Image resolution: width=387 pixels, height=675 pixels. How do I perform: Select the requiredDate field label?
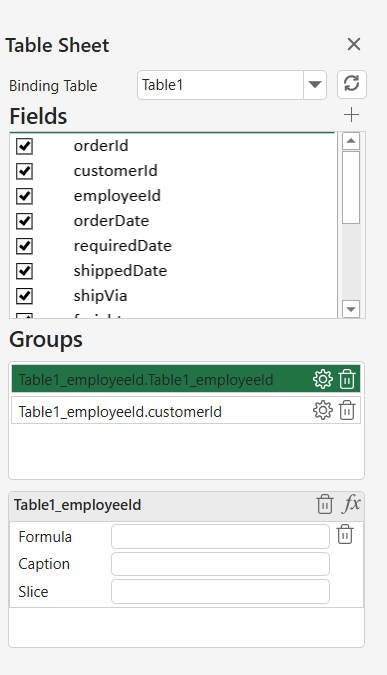tap(122, 246)
